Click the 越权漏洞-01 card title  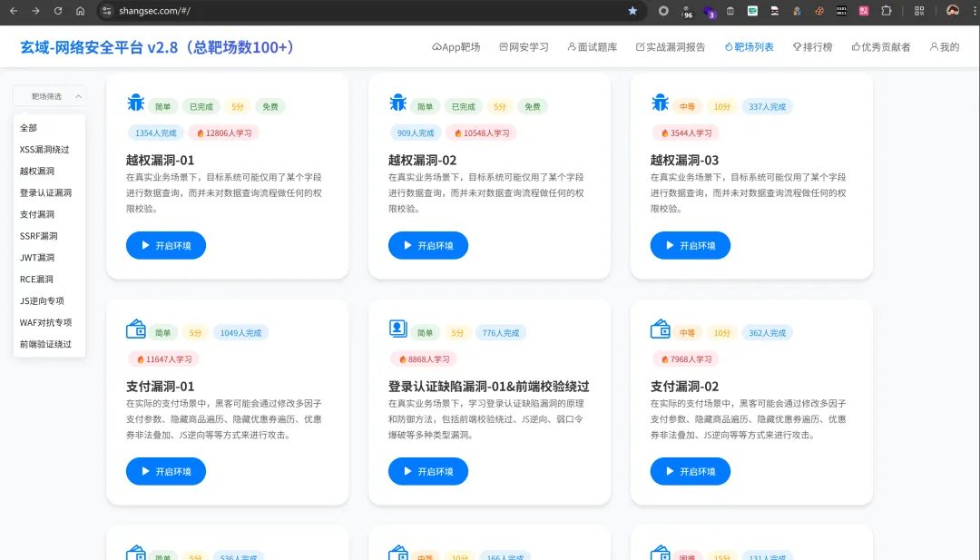(x=160, y=160)
